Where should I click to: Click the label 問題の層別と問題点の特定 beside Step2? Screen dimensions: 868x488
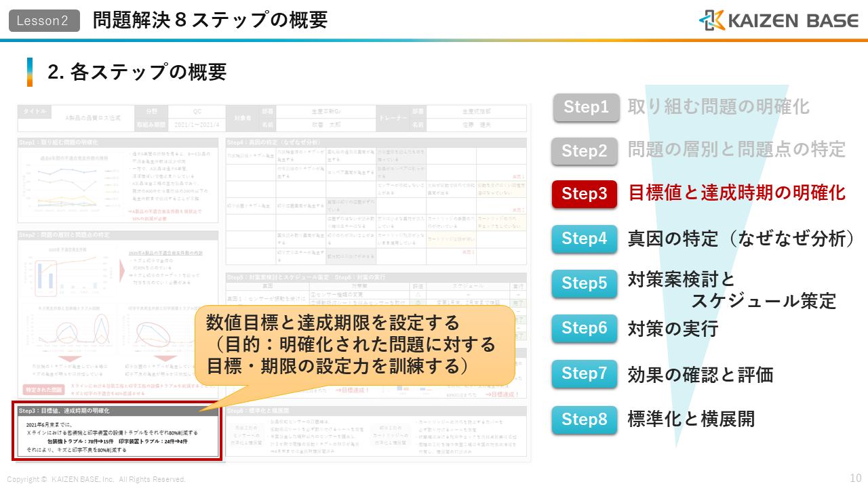point(737,149)
